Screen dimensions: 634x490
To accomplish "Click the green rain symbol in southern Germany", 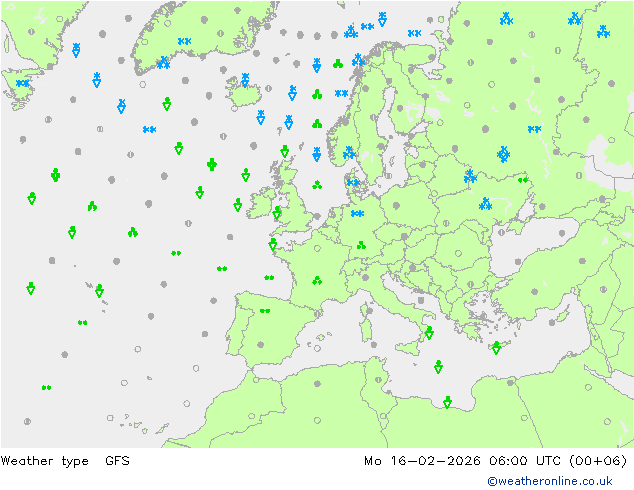I will point(361,245).
